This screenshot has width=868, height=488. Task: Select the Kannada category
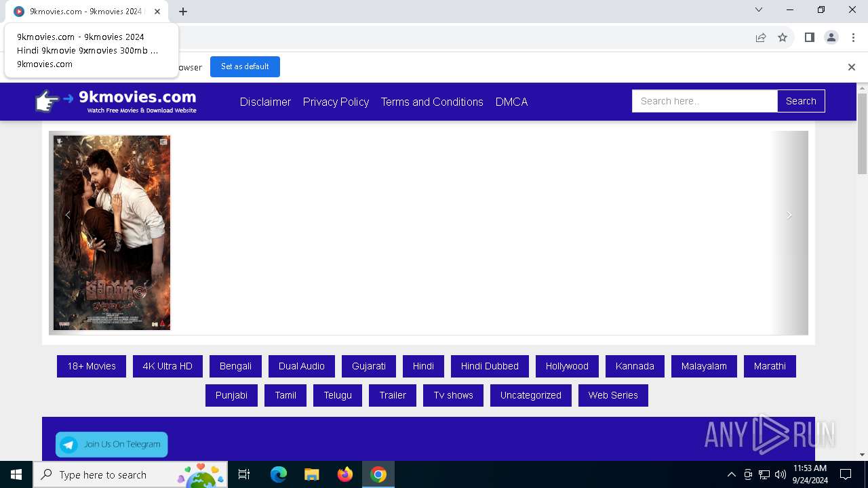(x=635, y=366)
